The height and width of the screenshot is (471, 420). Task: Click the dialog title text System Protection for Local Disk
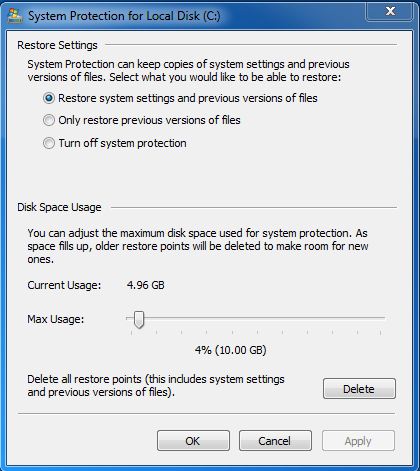(124, 16)
